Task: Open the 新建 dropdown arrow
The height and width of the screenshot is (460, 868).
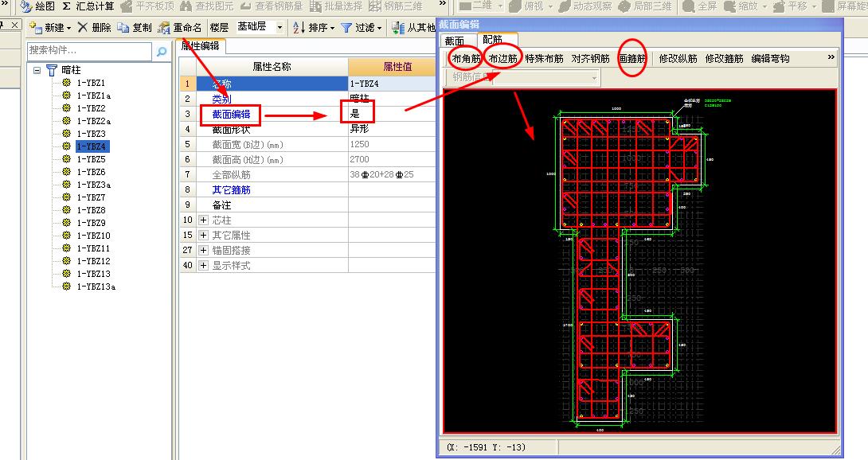Action: click(x=68, y=28)
